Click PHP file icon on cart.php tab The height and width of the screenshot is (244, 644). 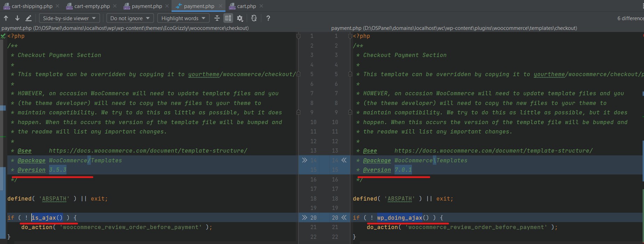[x=232, y=6]
